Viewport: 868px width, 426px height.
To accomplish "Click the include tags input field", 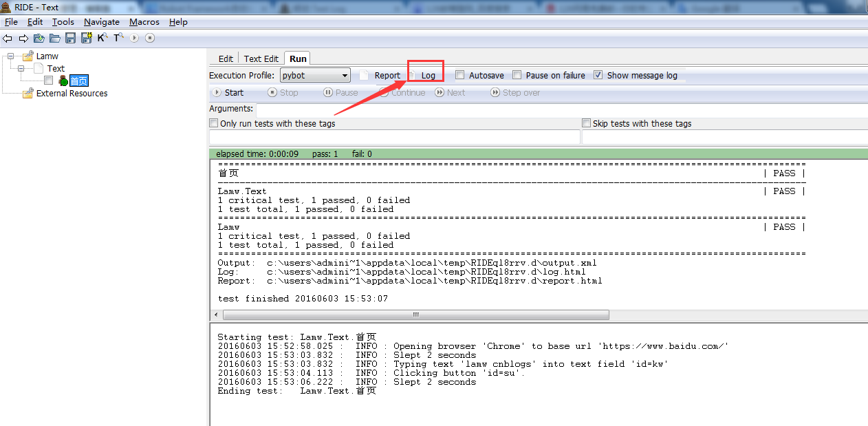I will 395,137.
